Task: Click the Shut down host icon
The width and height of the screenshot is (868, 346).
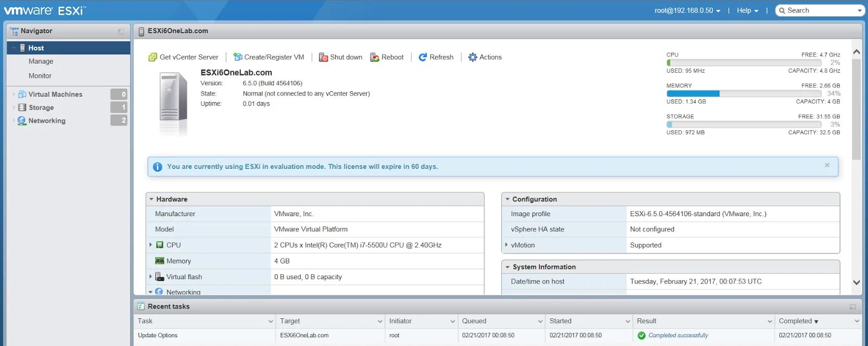Action: pyautogui.click(x=323, y=57)
